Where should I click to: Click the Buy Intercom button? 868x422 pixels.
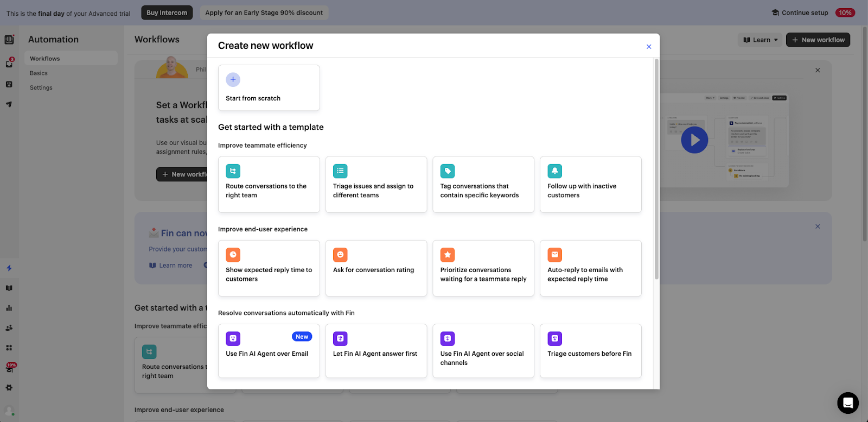coord(167,12)
